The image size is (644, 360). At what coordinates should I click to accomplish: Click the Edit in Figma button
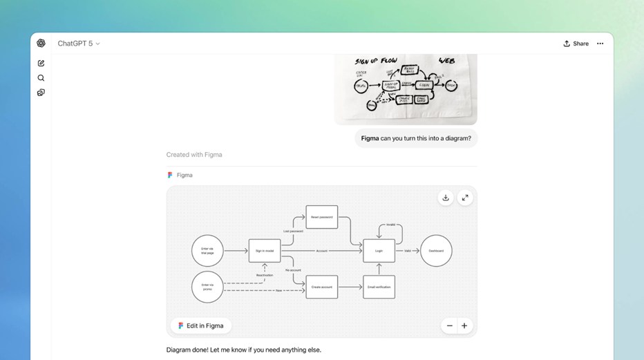pyautogui.click(x=201, y=325)
